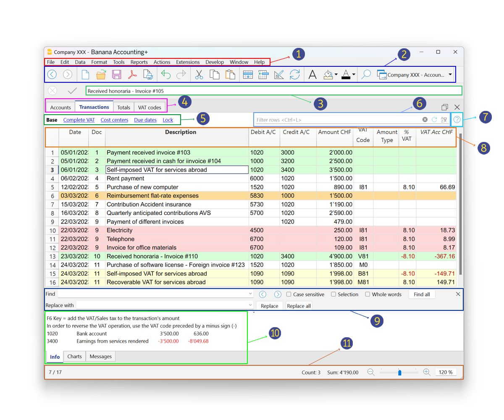Recalculate with the refresh toolbar icon
The height and width of the screenshot is (420, 504).
(x=295, y=74)
